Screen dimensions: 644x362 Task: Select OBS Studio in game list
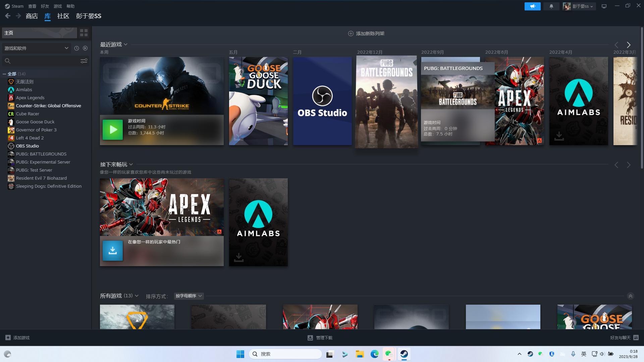[x=28, y=146]
